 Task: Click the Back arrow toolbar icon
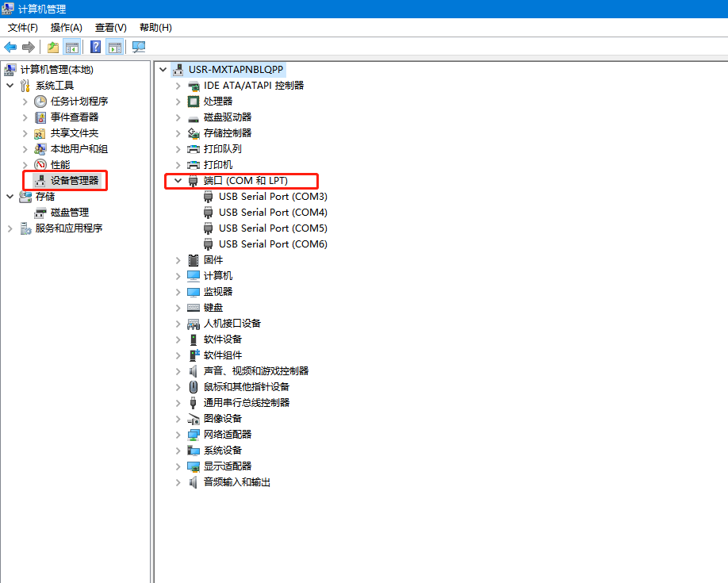(10, 47)
